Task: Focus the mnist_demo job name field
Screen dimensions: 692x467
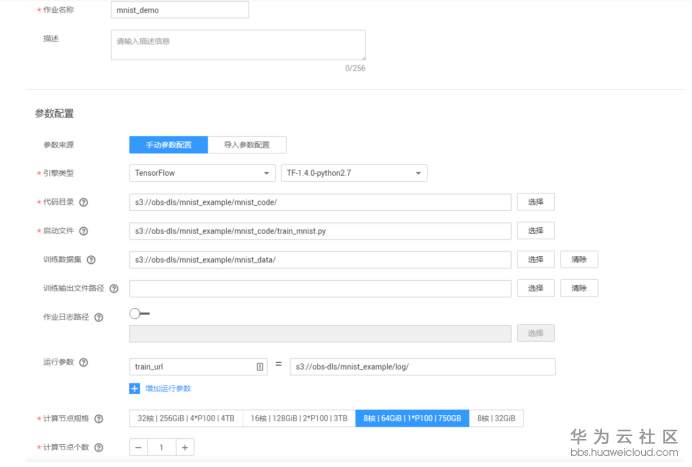Action: click(x=180, y=10)
